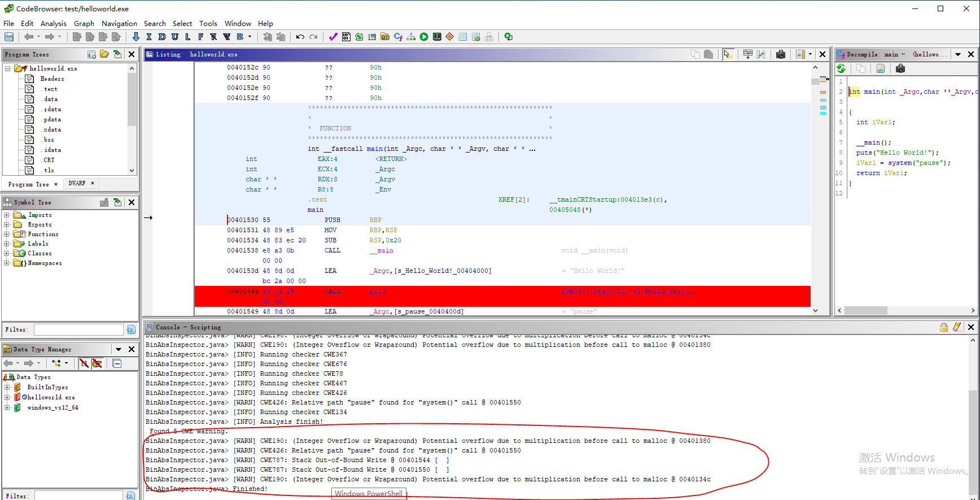Click the Decompile horizontal scrollbar right arrow
The height and width of the screenshot is (500, 980).
973,311
